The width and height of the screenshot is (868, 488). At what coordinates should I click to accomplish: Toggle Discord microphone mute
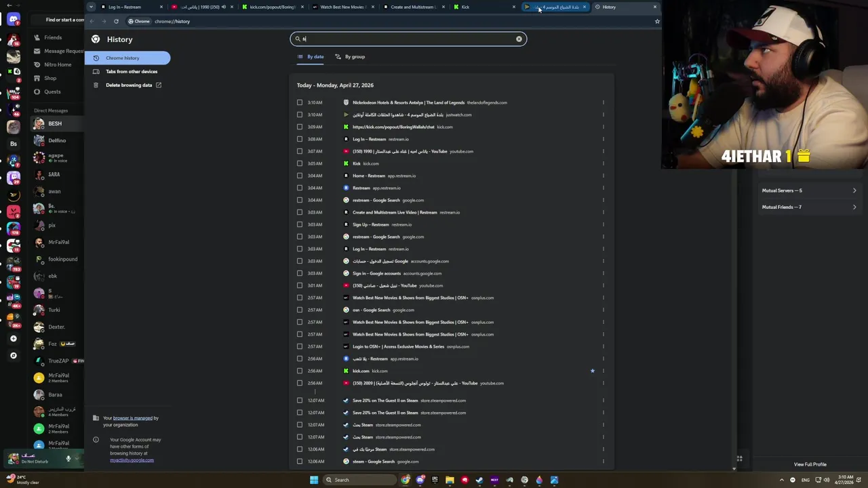[x=68, y=459]
